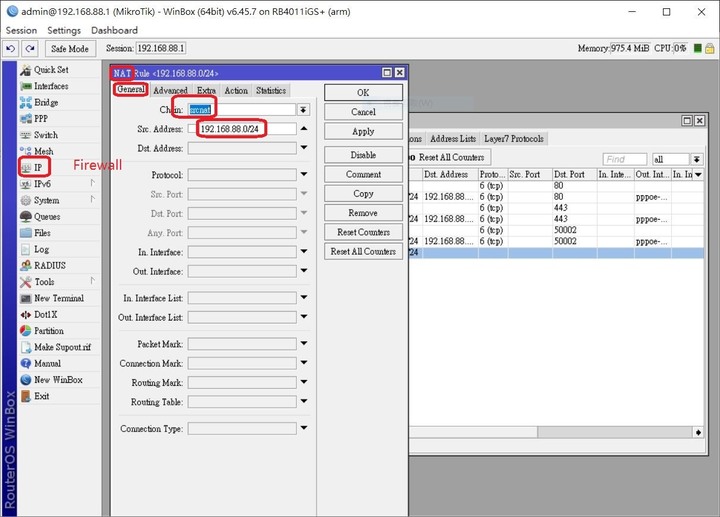
Task: Sort by the Dst. Port column header
Action: 574,174
